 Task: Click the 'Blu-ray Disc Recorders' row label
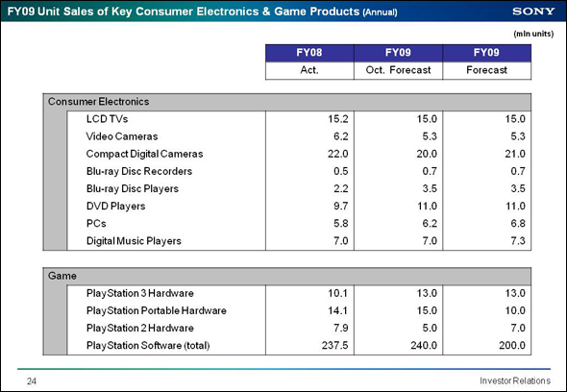(x=139, y=171)
